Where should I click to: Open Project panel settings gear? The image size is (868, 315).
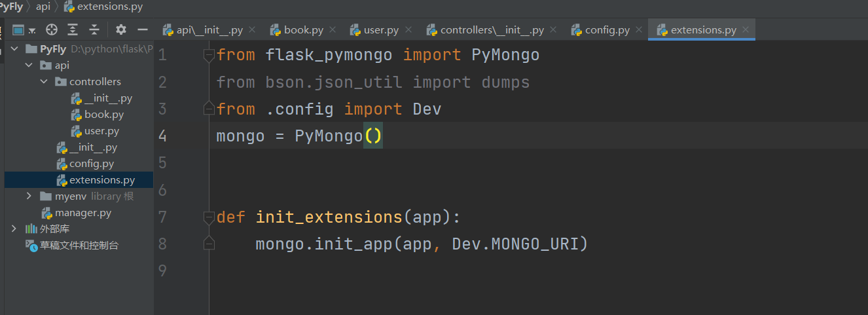click(x=120, y=29)
